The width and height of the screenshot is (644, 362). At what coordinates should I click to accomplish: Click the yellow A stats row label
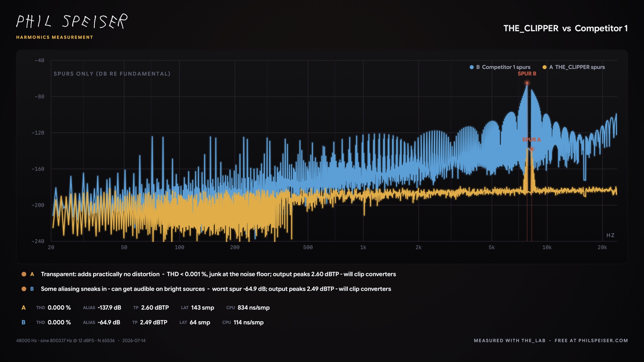(23, 308)
